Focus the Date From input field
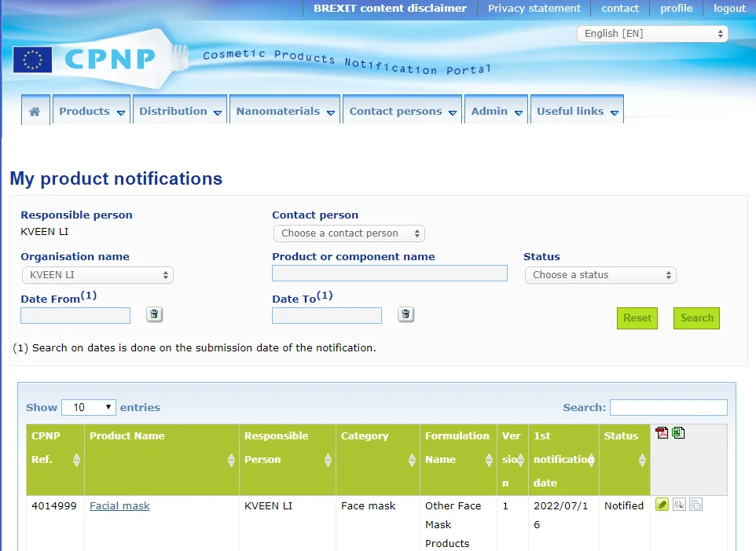This screenshot has width=756, height=551. coord(75,316)
